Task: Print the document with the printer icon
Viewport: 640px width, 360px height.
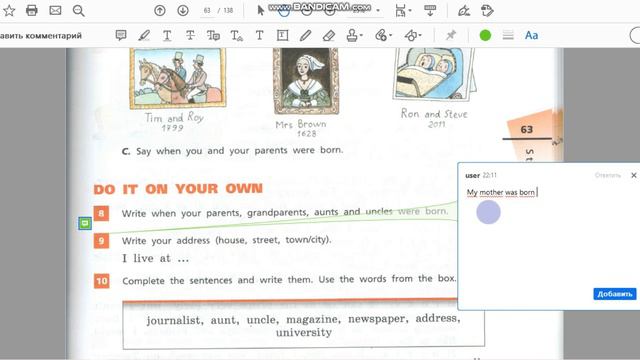Action: coord(32,11)
